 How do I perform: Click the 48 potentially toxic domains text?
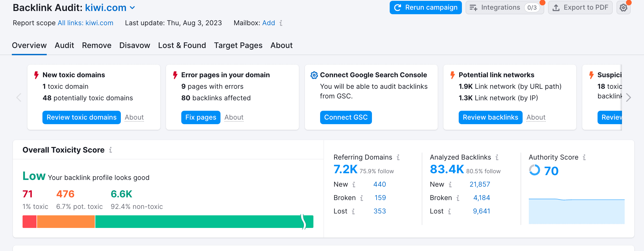[x=88, y=98]
